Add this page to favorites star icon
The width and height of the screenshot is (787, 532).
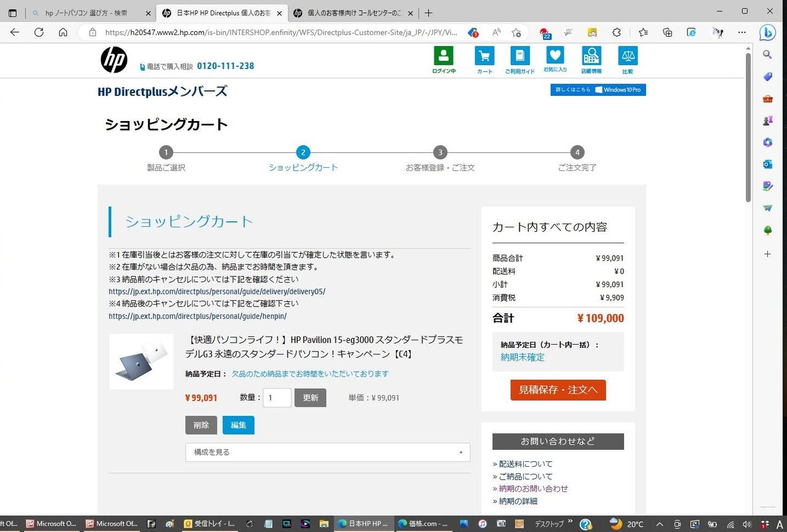click(x=516, y=33)
